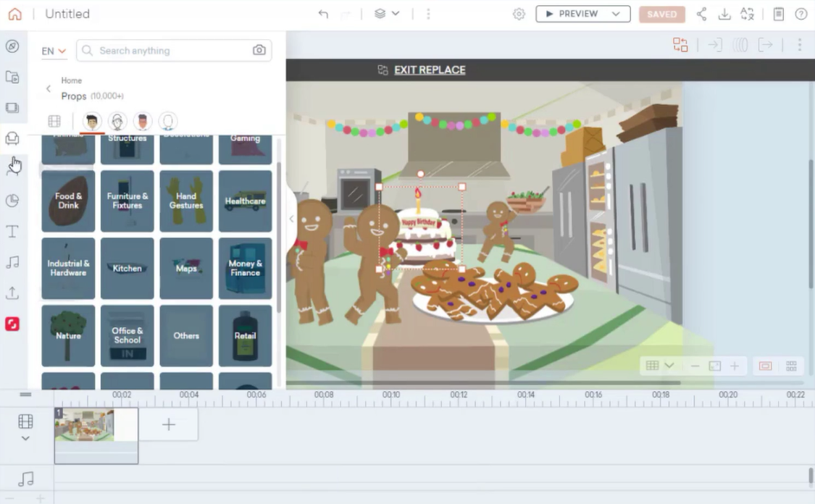This screenshot has width=815, height=504.
Task: Open the Industrial & Hardware category
Action: click(x=68, y=268)
